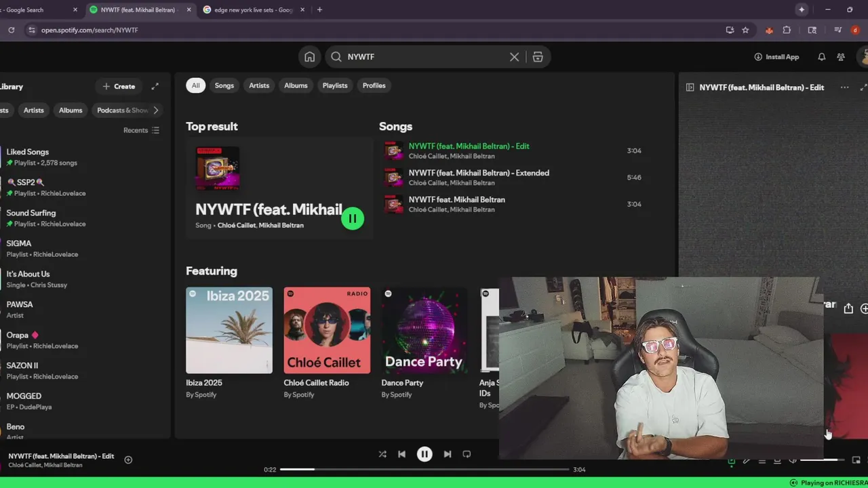Open the notifications bell in Spotify

click(x=821, y=57)
